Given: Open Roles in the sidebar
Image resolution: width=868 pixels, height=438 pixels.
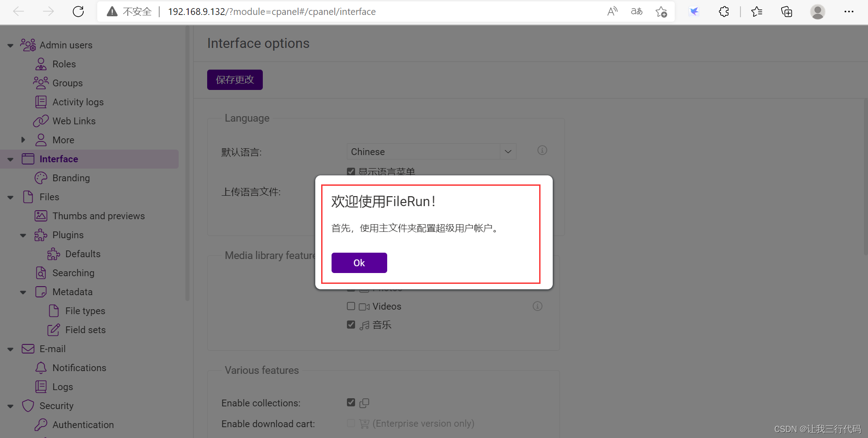Looking at the screenshot, I should tap(64, 64).
